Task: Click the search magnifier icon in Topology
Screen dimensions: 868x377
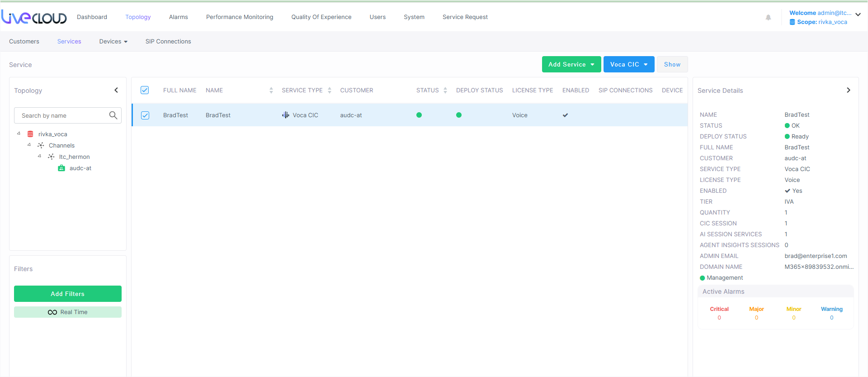Action: tap(113, 115)
